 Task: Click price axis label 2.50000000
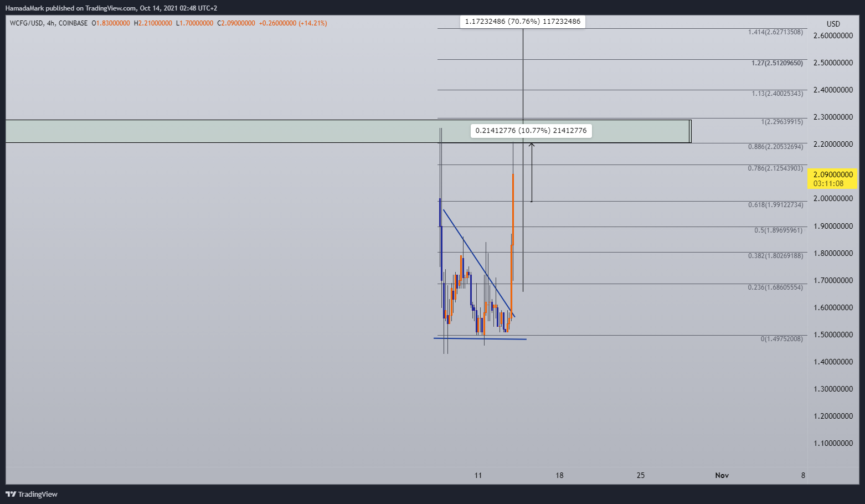(x=833, y=63)
